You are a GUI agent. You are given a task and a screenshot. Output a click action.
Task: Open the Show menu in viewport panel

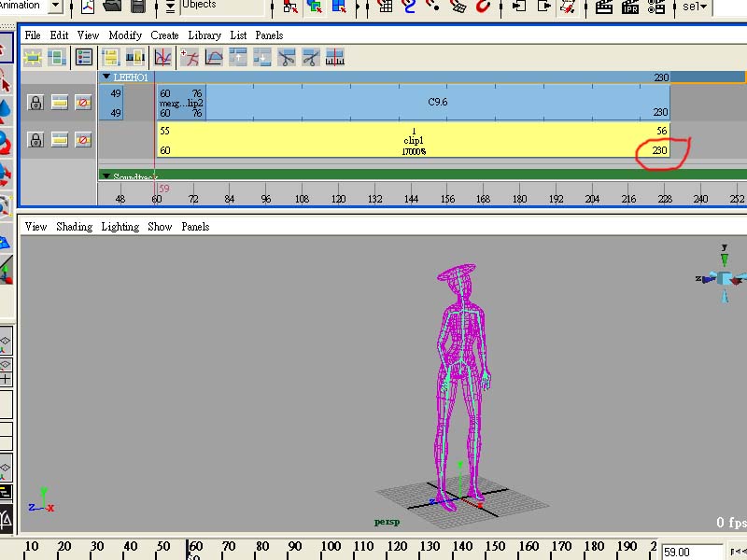click(x=160, y=227)
